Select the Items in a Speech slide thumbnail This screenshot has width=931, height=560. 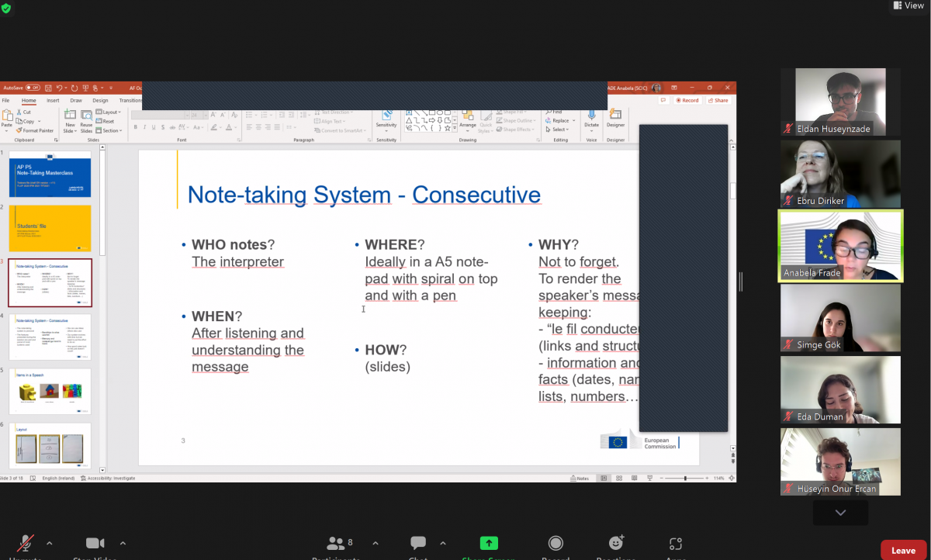tap(50, 391)
